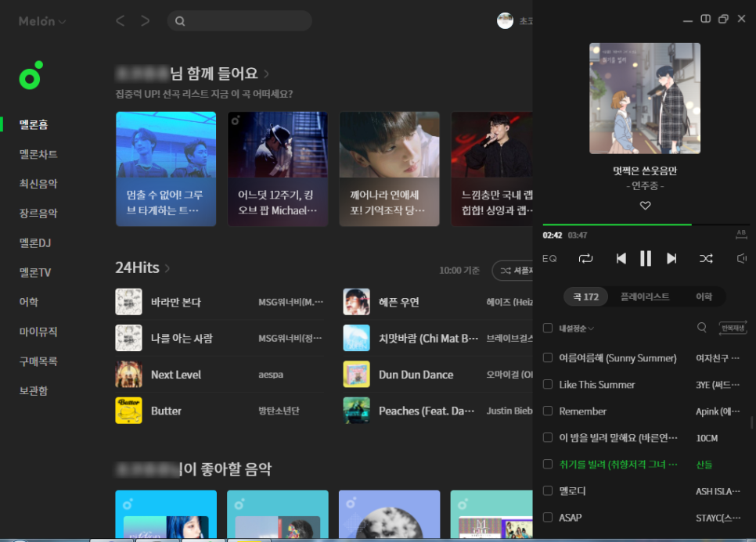Go forward with the right arrow
756x542 pixels.
pos(145,20)
